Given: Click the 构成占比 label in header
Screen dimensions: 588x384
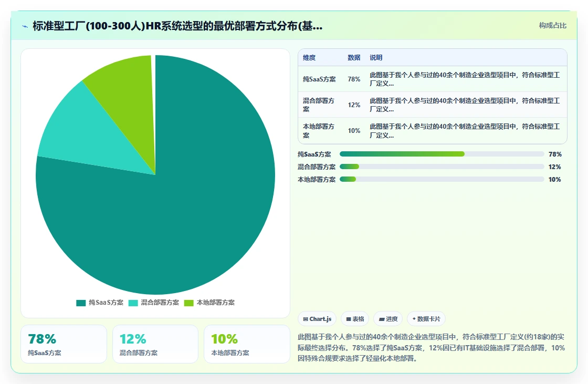Looking at the screenshot, I should point(553,26).
